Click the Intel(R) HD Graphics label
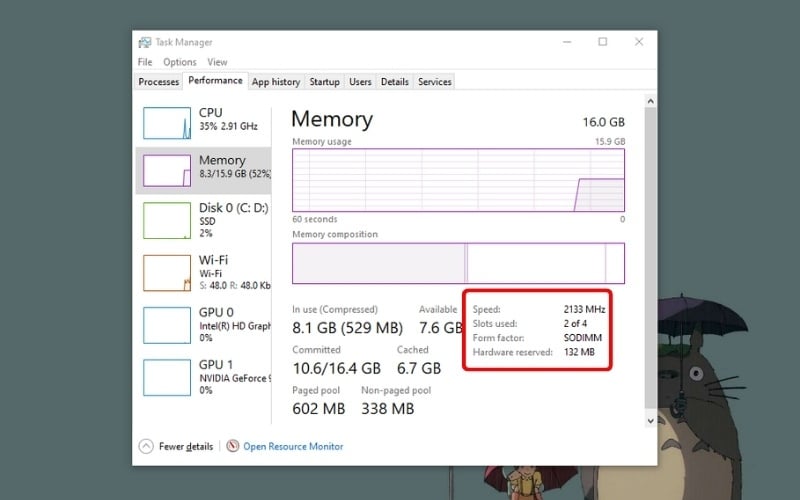800x500 pixels. [x=235, y=326]
